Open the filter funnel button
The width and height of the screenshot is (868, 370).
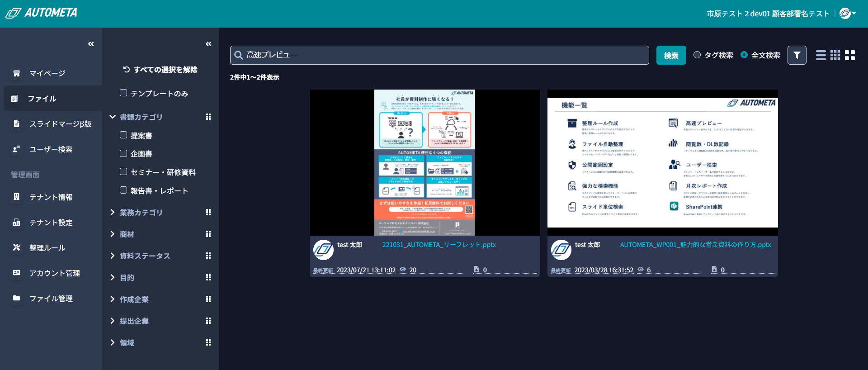[797, 55]
